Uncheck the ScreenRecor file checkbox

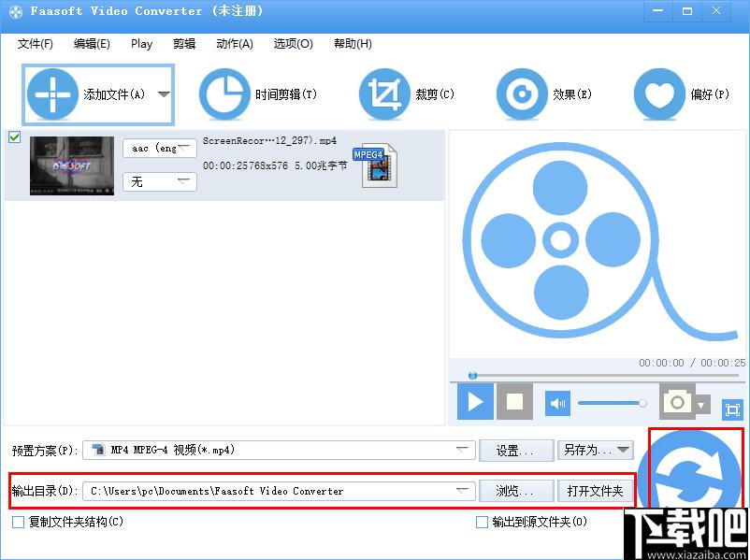pyautogui.click(x=15, y=137)
